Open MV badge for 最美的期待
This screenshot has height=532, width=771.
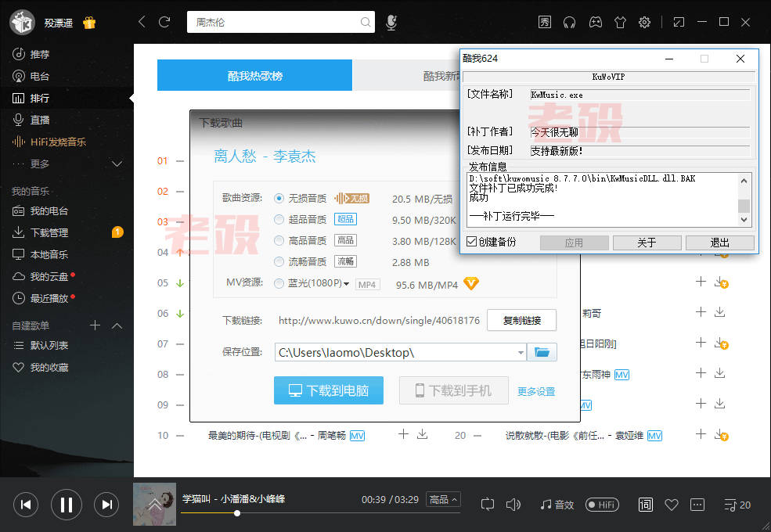(357, 436)
